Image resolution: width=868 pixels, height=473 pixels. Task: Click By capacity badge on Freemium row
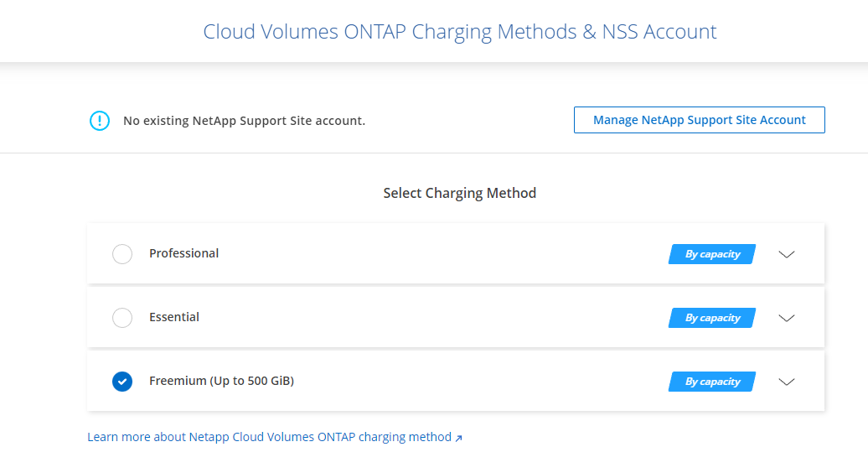(712, 382)
